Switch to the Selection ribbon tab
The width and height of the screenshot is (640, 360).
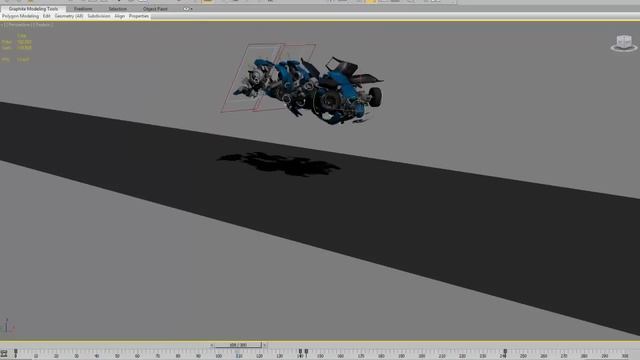point(118,9)
